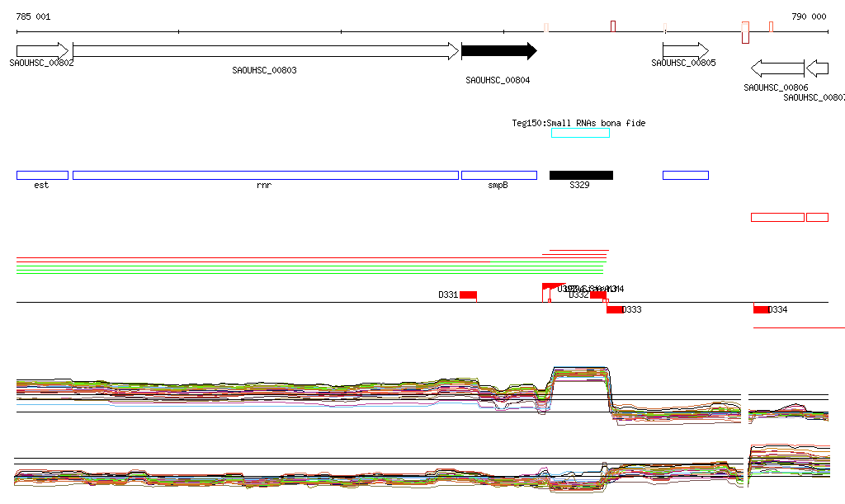Click the red D332 marker block
The height and width of the screenshot is (504, 845).
tap(598, 295)
